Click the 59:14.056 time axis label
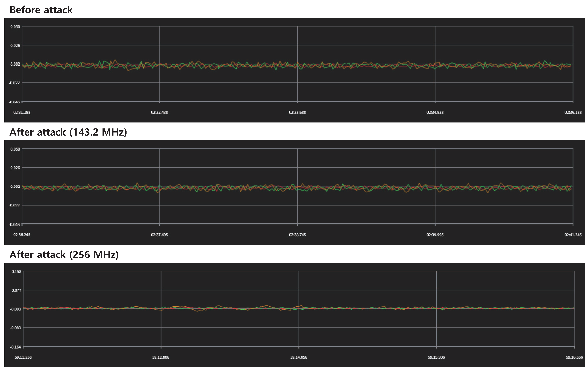Image resolution: width=588 pixels, height=371 pixels. click(298, 357)
